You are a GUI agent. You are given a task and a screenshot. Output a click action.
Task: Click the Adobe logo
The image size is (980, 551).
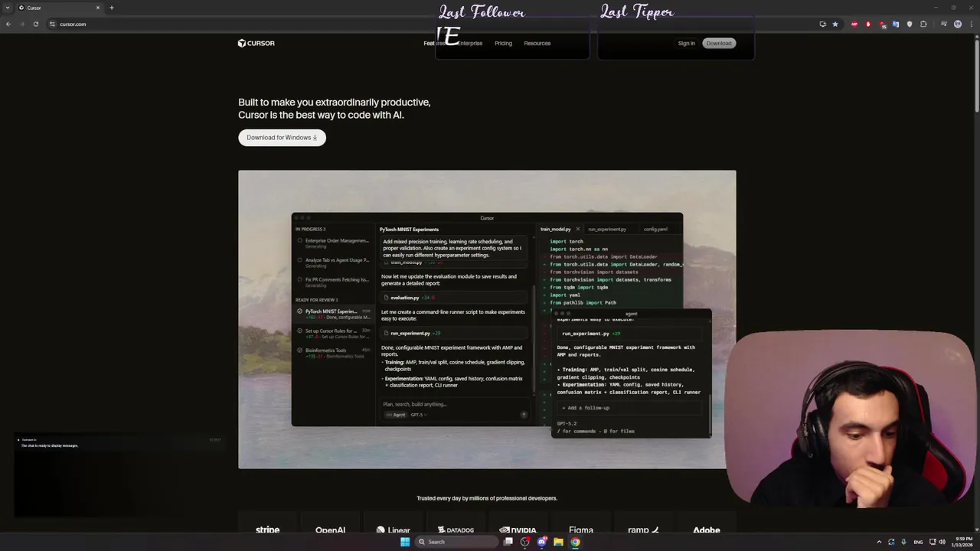(706, 530)
